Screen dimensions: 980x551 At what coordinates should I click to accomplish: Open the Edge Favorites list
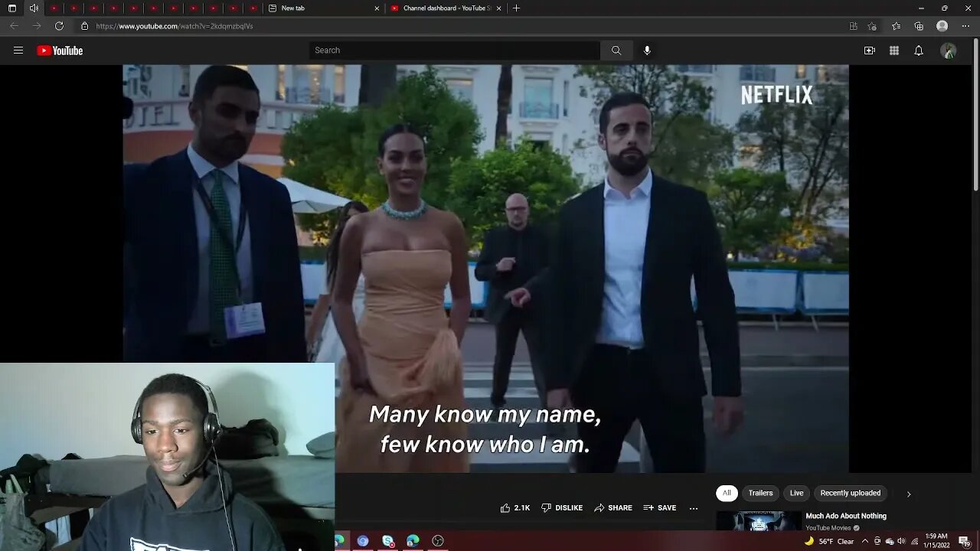897,26
